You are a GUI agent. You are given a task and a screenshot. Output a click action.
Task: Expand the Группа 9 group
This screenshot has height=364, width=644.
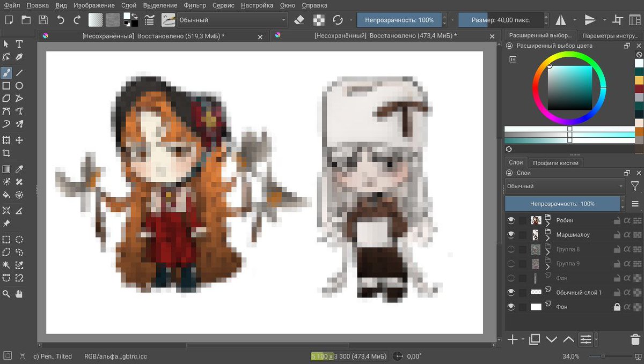point(547,266)
